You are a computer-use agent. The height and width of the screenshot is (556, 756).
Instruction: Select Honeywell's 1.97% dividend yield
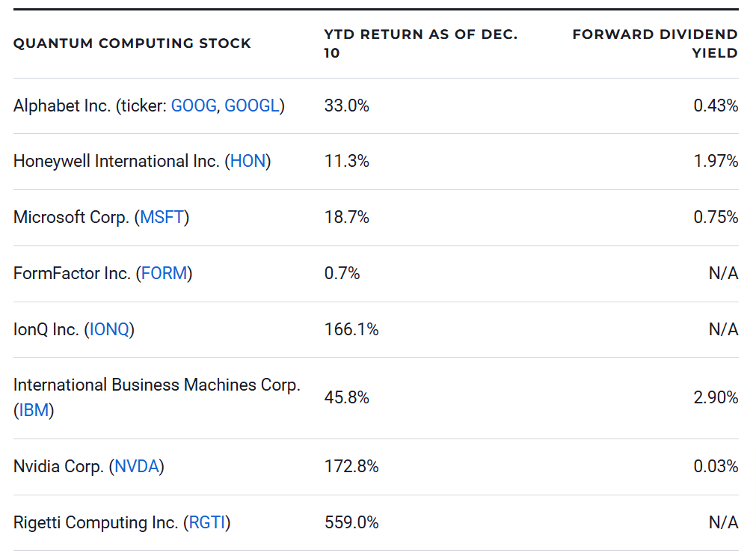coord(716,162)
